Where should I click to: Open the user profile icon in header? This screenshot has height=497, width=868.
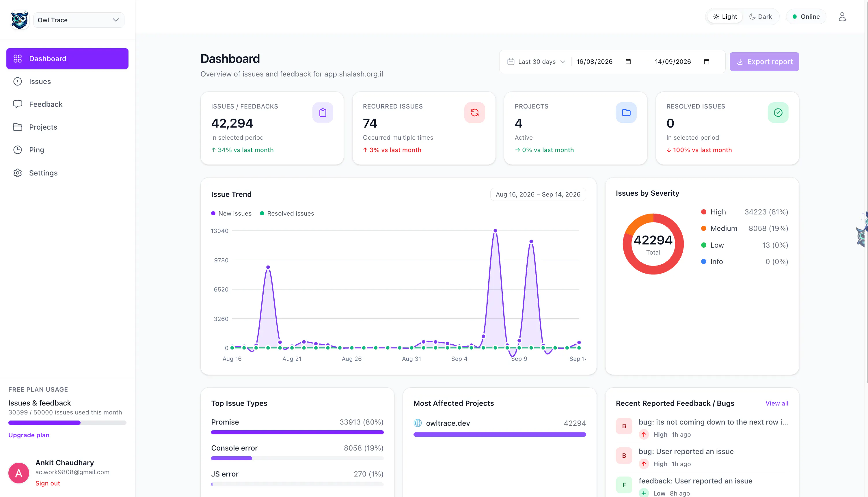click(x=842, y=17)
